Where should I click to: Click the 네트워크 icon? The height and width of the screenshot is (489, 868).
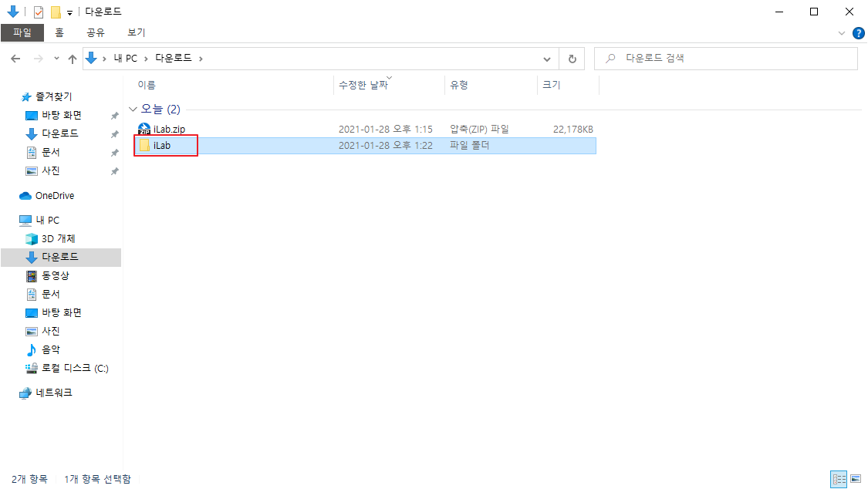[x=25, y=393]
